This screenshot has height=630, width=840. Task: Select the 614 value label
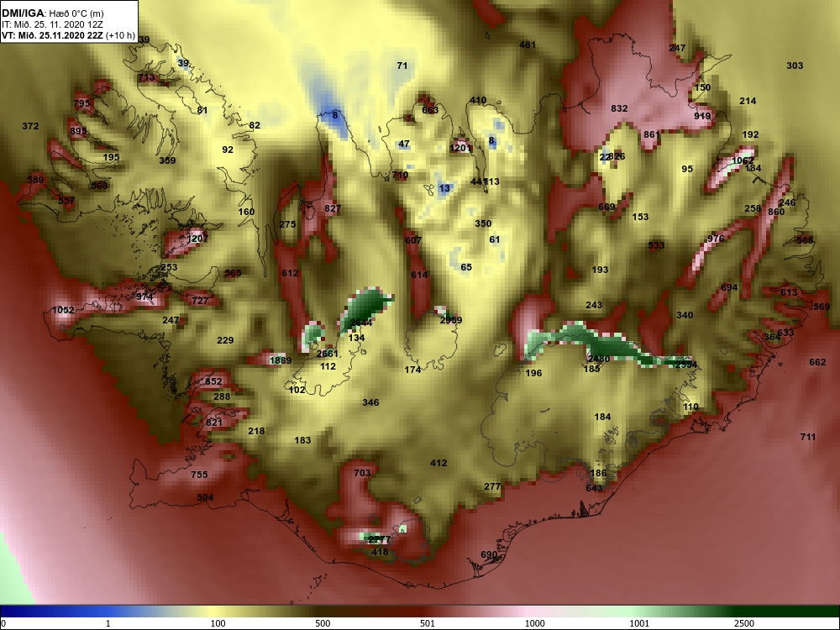419,275
